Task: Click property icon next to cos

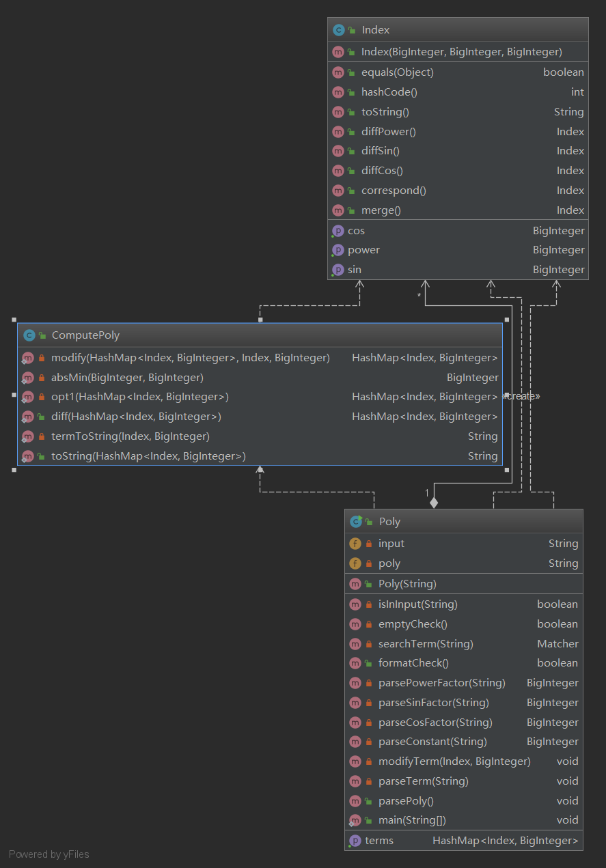Action: [x=338, y=231]
